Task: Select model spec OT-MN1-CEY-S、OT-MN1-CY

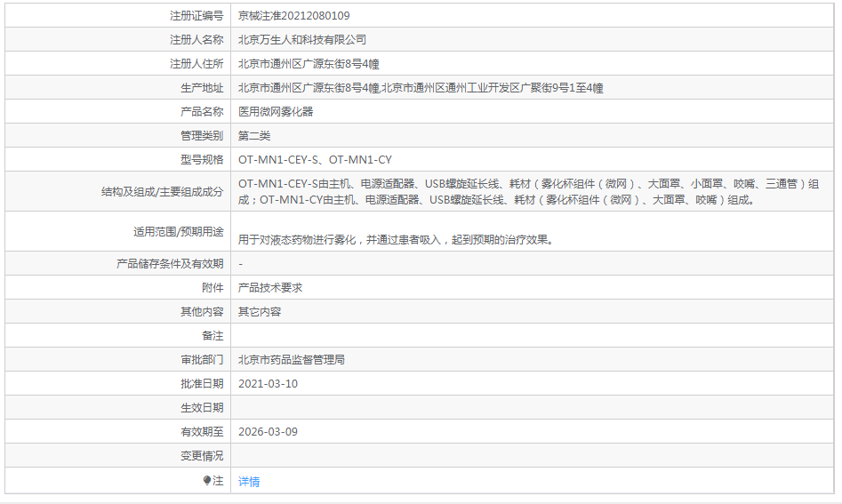Action: point(315,160)
